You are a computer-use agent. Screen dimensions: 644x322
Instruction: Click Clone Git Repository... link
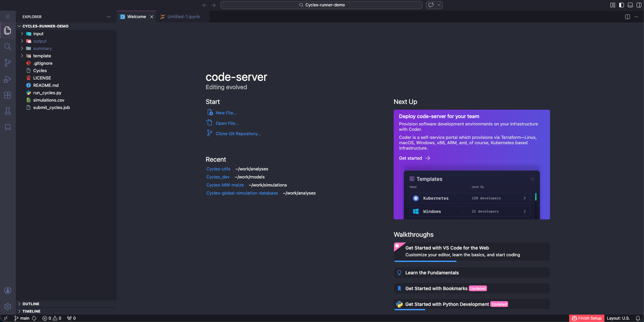click(238, 134)
